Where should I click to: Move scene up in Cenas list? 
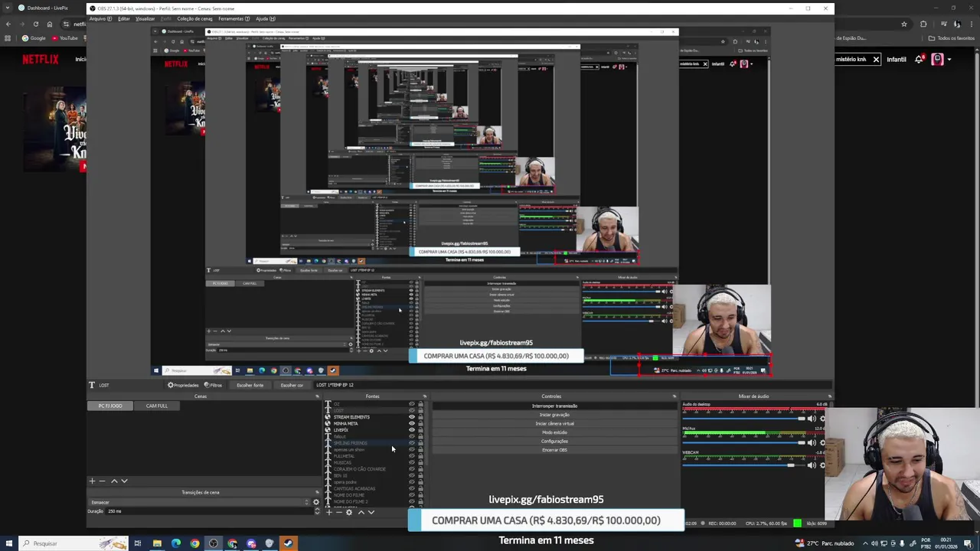114,481
